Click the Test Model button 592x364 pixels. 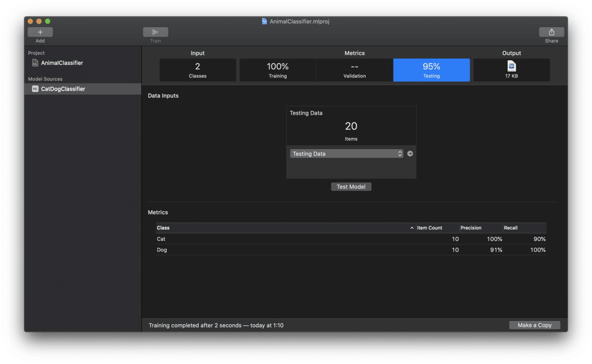tap(351, 186)
